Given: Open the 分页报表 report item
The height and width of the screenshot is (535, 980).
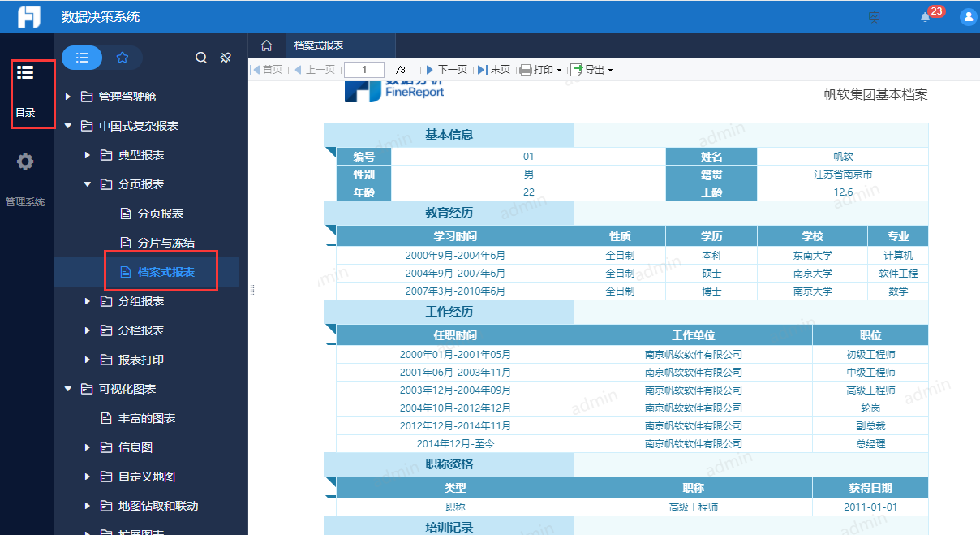Looking at the screenshot, I should [x=161, y=214].
